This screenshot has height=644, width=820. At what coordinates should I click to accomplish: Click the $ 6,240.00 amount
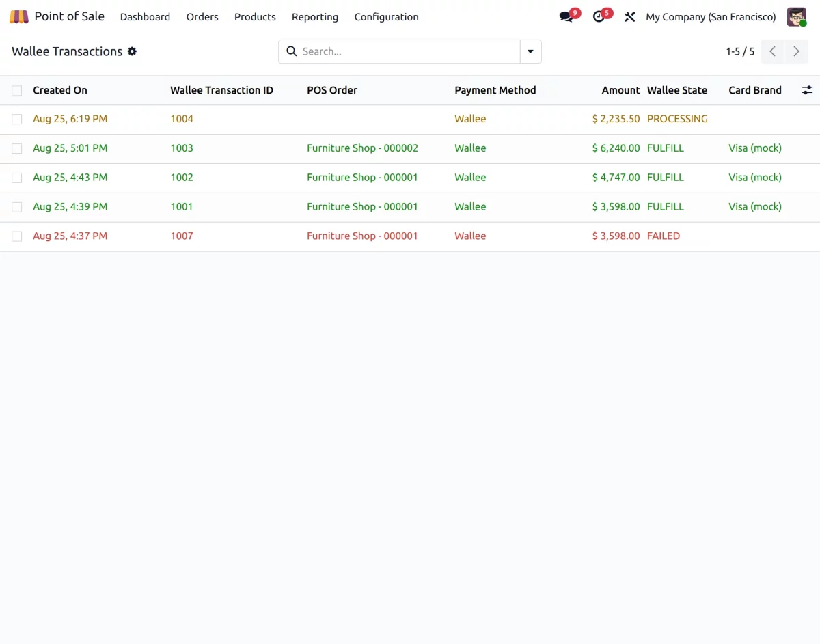[x=616, y=148]
